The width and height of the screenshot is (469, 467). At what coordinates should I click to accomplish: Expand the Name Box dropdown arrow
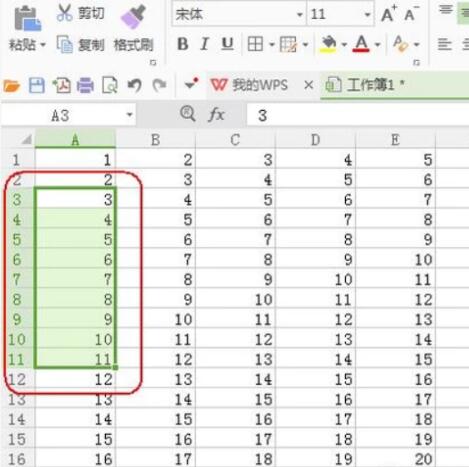[x=130, y=115]
